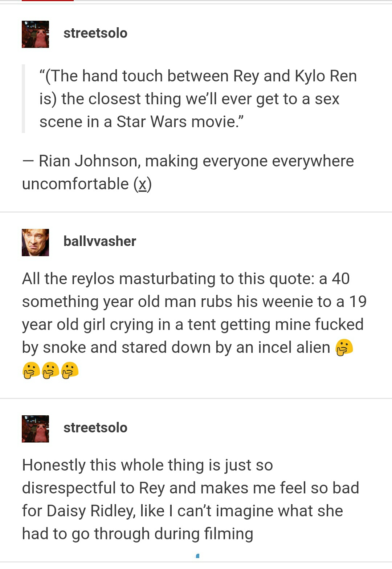Tap ballvvasher's profile avatar

click(x=35, y=242)
